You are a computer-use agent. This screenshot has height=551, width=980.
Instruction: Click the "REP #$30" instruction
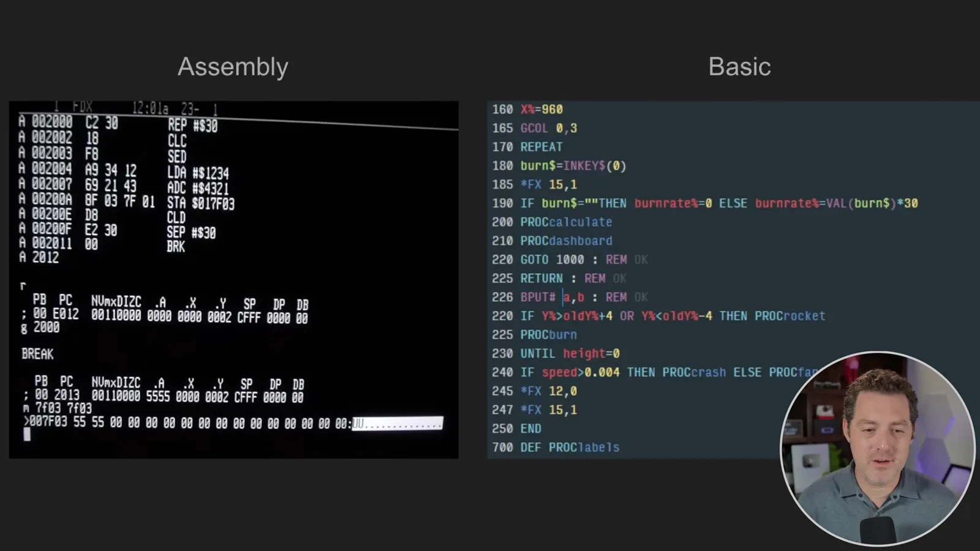192,126
